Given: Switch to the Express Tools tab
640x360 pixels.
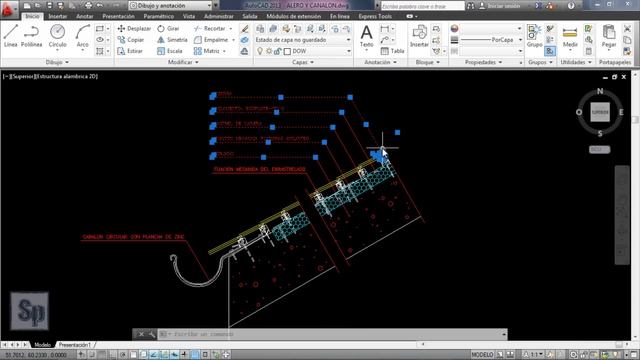Looking at the screenshot, I should coord(375,16).
